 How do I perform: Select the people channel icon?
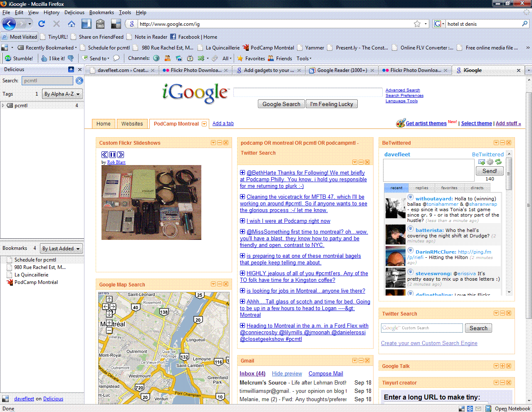[168, 58]
